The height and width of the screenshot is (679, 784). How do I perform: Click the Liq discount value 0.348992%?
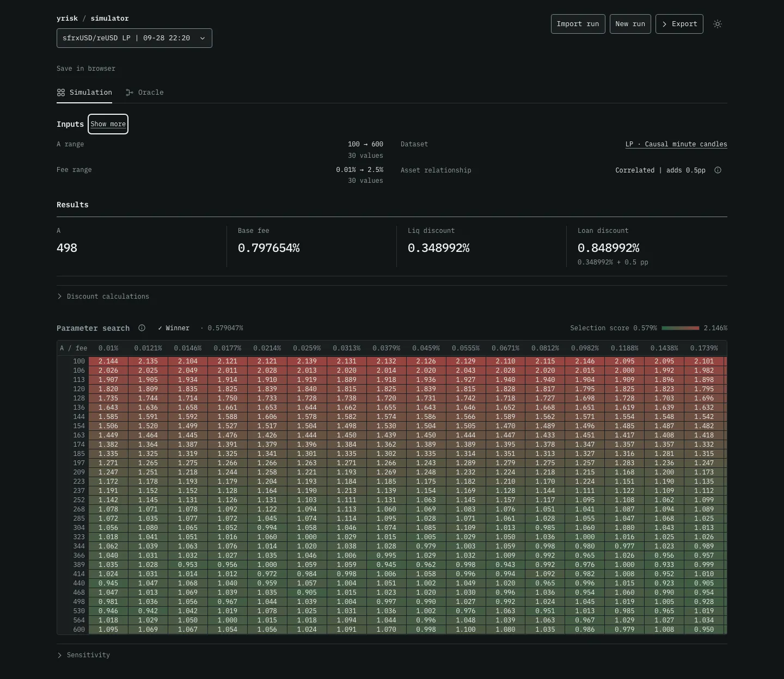click(x=438, y=248)
